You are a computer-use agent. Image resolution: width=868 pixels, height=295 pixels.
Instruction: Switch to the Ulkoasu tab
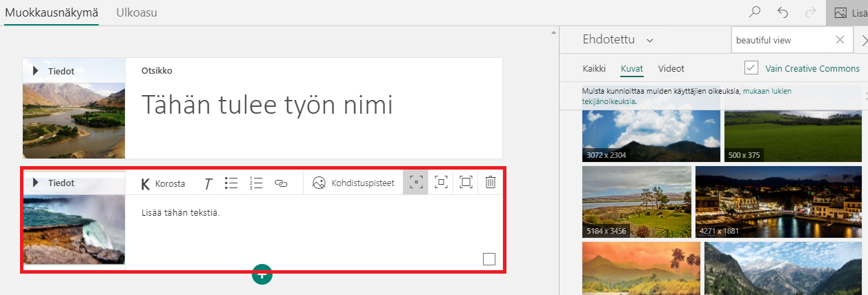[137, 12]
